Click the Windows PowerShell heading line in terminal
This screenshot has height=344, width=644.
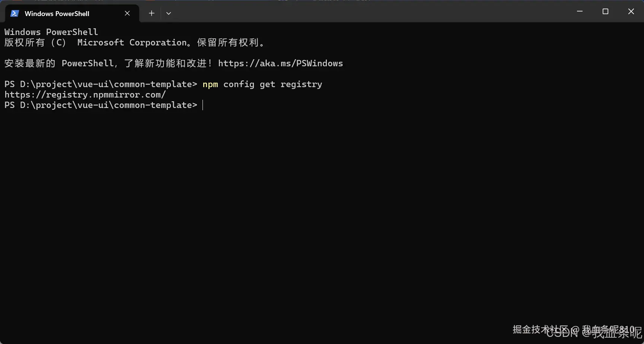pyautogui.click(x=51, y=32)
